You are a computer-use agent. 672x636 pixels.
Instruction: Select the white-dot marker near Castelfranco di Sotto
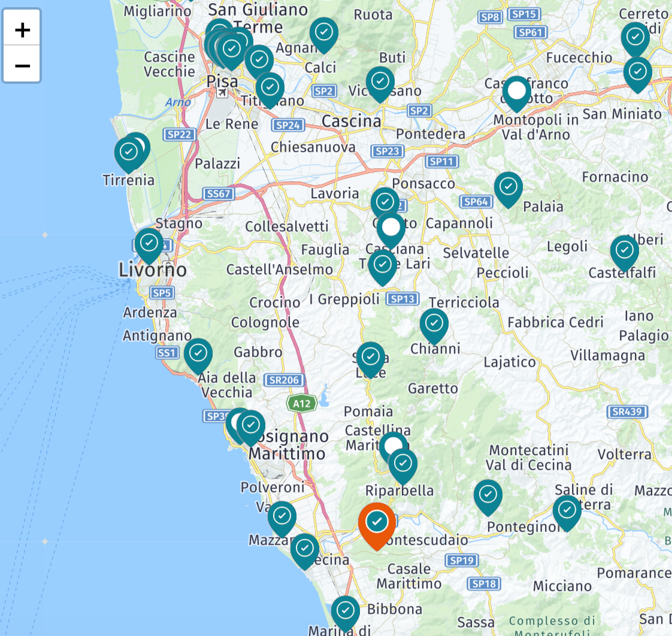[517, 92]
